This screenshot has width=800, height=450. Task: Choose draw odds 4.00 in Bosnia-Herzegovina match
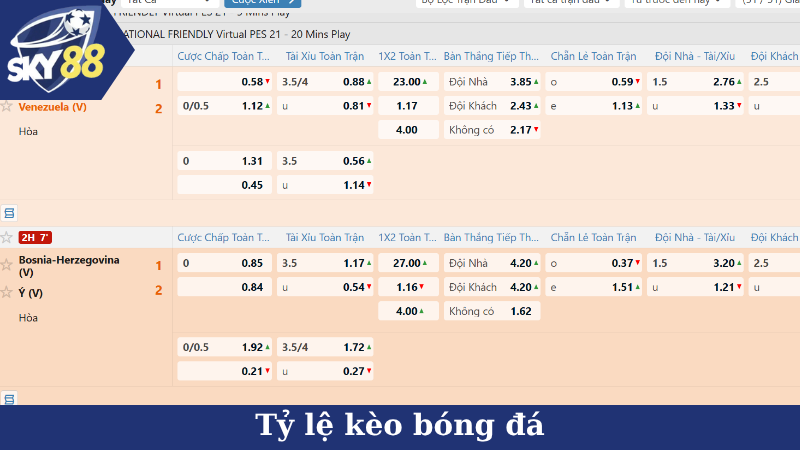coord(408,311)
